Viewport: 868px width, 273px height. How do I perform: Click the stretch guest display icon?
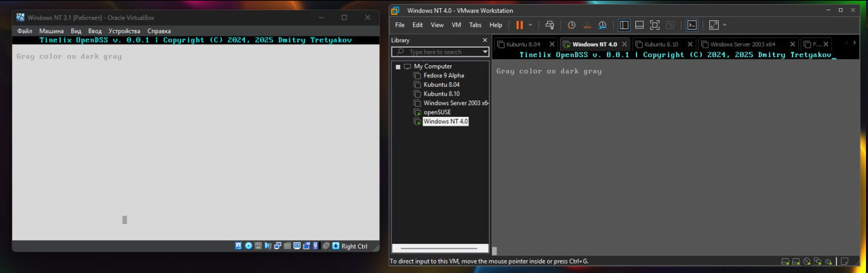coord(713,25)
